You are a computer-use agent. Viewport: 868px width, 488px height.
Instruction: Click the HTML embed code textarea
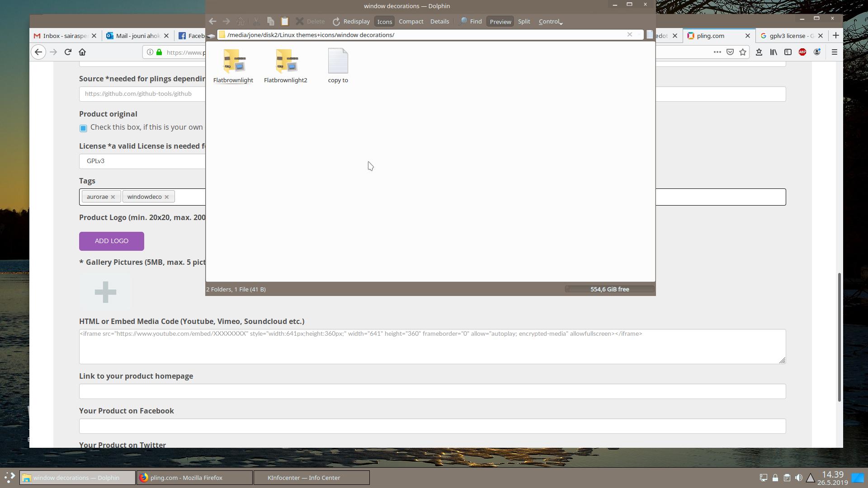click(x=433, y=347)
